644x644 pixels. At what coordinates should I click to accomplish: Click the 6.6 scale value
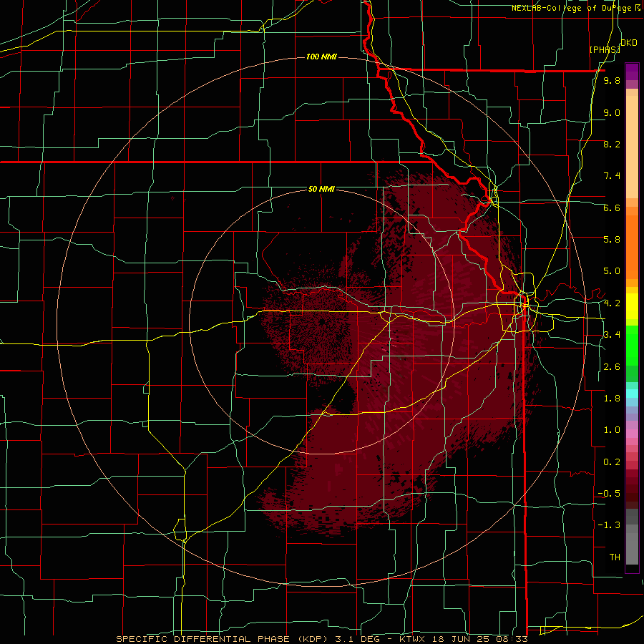[x=612, y=208]
